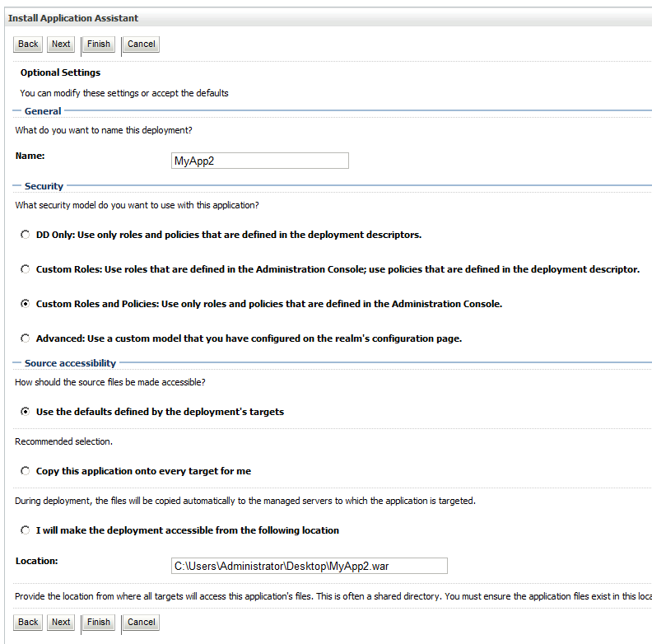Click the Location path input field

point(310,566)
